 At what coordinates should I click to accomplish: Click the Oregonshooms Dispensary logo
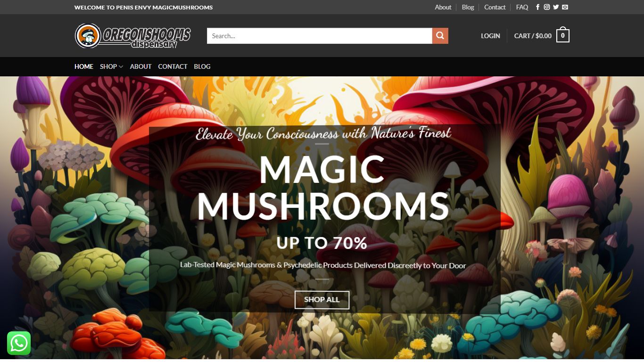tap(133, 35)
